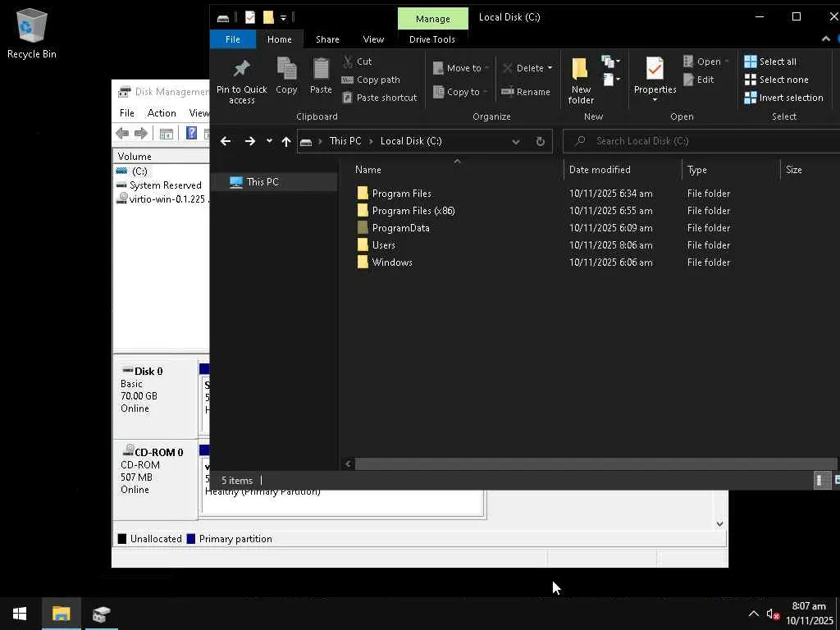840x630 pixels.
Task: Open Disk Management File menu
Action: point(127,113)
